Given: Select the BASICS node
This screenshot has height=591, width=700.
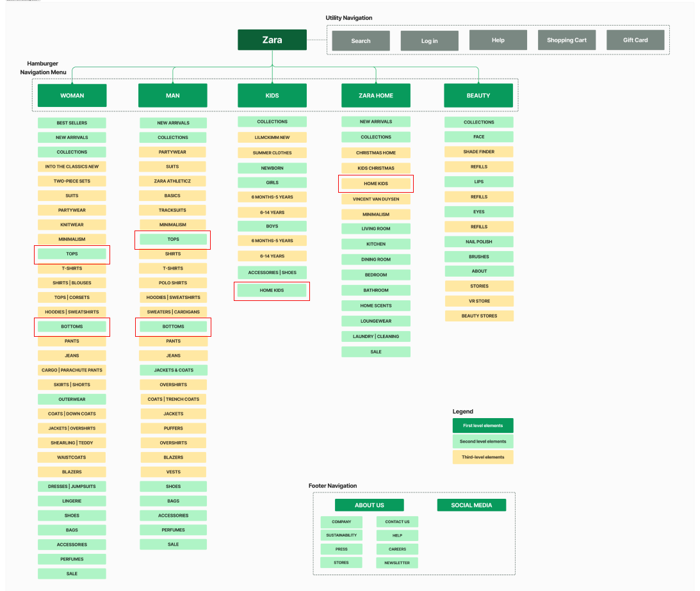Looking at the screenshot, I should click(x=172, y=195).
